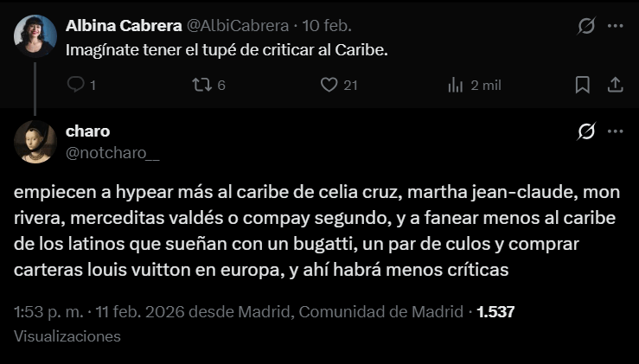View analytics icon showing 2 mil
Screen dimensions: 639x364
click(456, 85)
